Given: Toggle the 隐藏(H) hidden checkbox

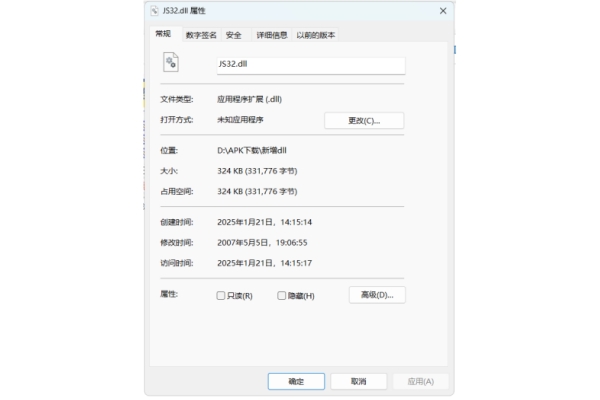Looking at the screenshot, I should tap(282, 296).
